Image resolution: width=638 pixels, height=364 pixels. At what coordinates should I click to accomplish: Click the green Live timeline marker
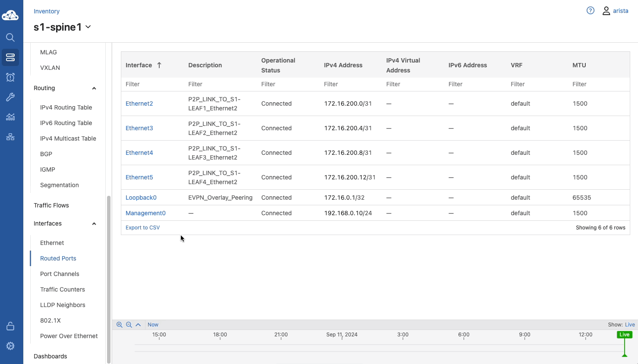coord(624,335)
